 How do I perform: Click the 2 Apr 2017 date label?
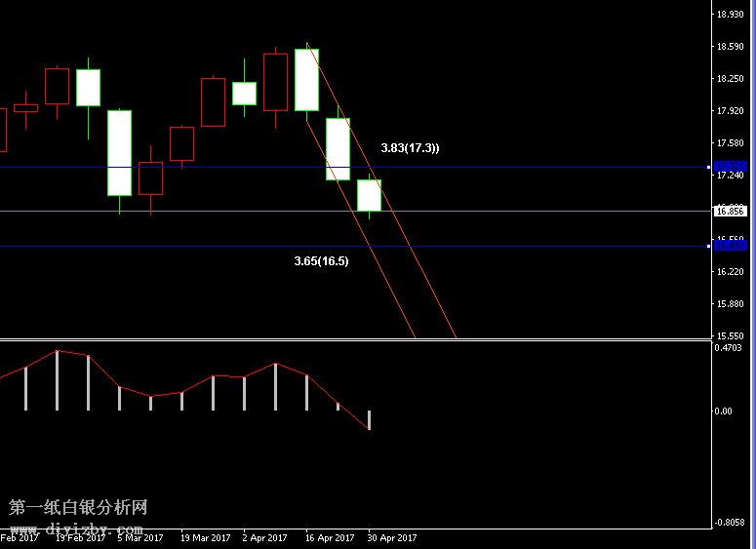(x=263, y=537)
